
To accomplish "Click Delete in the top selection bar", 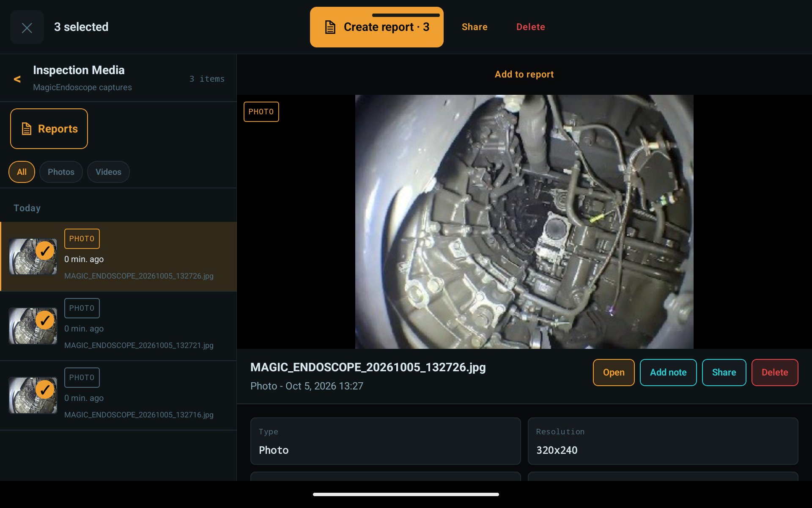I will [x=531, y=27].
